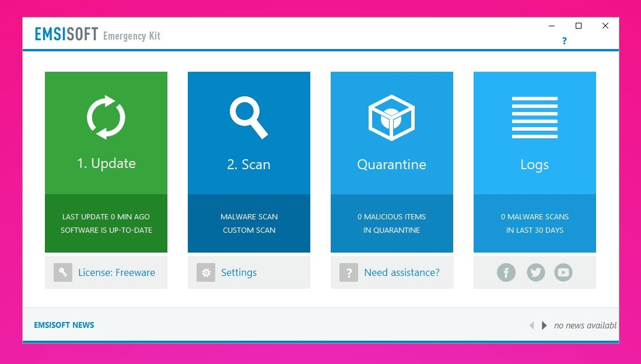Click '0 MALWARE SCANS' text
Viewport: 641px width, 364px height.
pyautogui.click(x=535, y=217)
